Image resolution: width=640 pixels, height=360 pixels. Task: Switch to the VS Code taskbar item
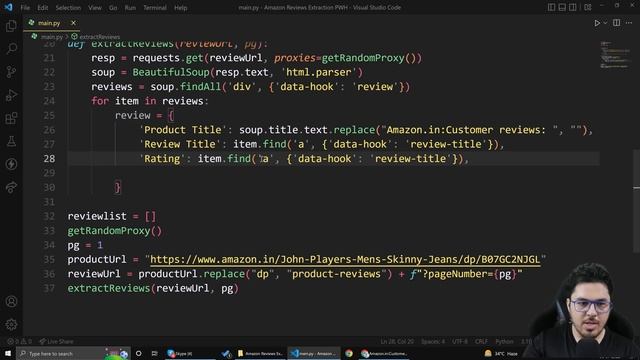(313, 353)
